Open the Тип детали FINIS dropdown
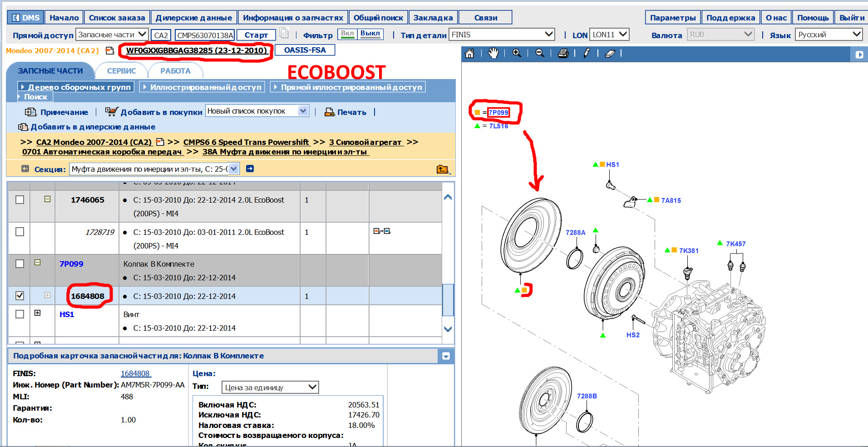 point(502,35)
